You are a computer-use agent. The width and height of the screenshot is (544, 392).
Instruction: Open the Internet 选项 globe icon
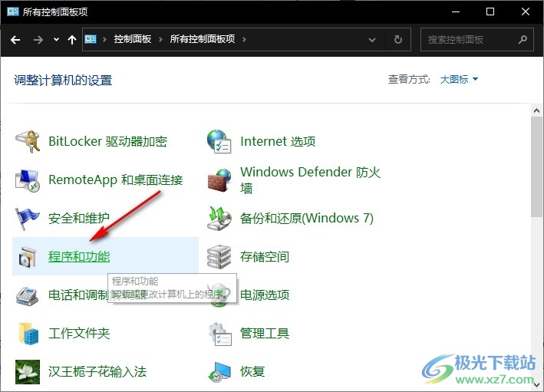[219, 141]
